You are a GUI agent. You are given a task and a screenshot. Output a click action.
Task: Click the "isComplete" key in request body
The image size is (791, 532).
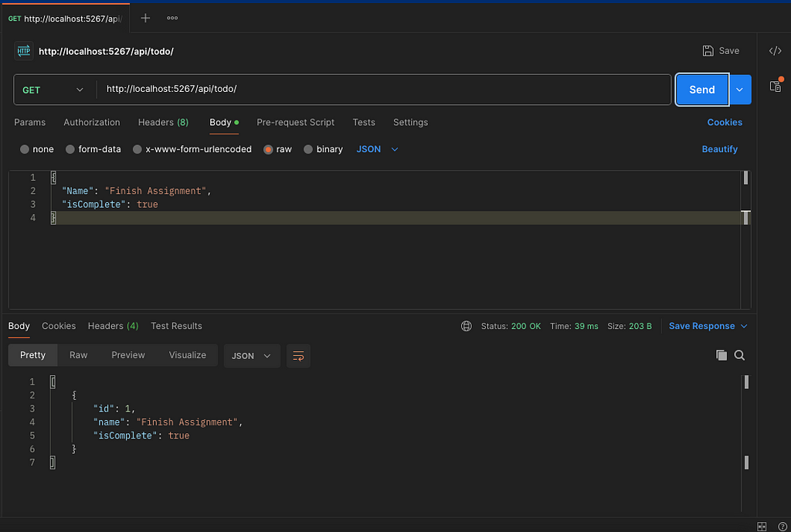click(93, 204)
